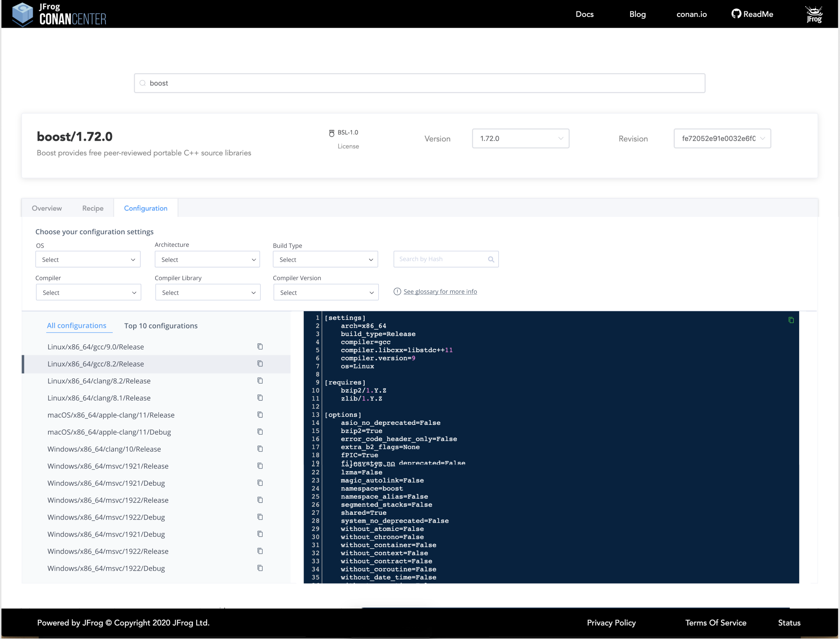Copy macOS apple-clang/11/Debug configuration
The width and height of the screenshot is (840, 639).
(260, 432)
